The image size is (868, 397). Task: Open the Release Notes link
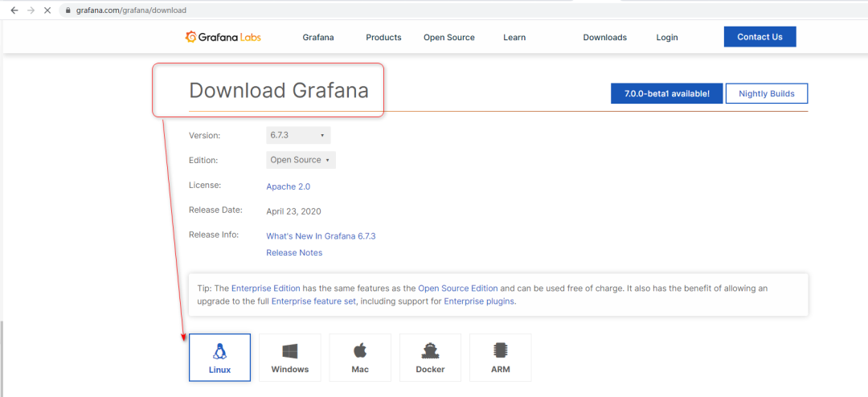[x=294, y=252]
